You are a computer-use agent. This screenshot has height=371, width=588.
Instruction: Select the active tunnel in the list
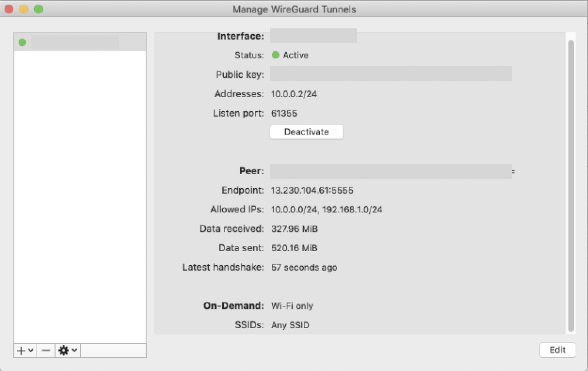tap(80, 42)
